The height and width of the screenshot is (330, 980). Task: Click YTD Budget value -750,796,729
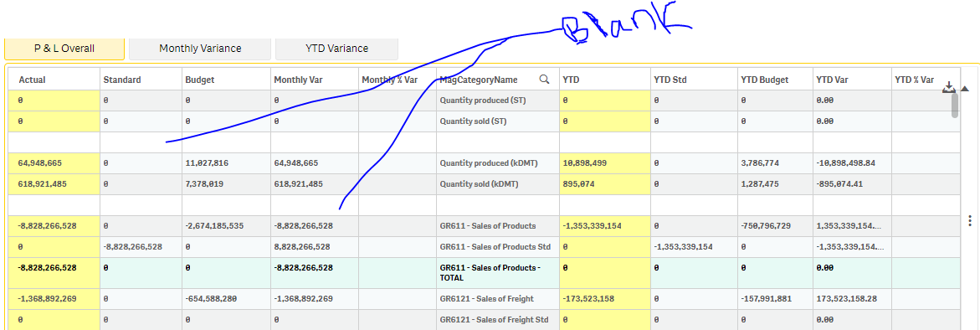767,225
